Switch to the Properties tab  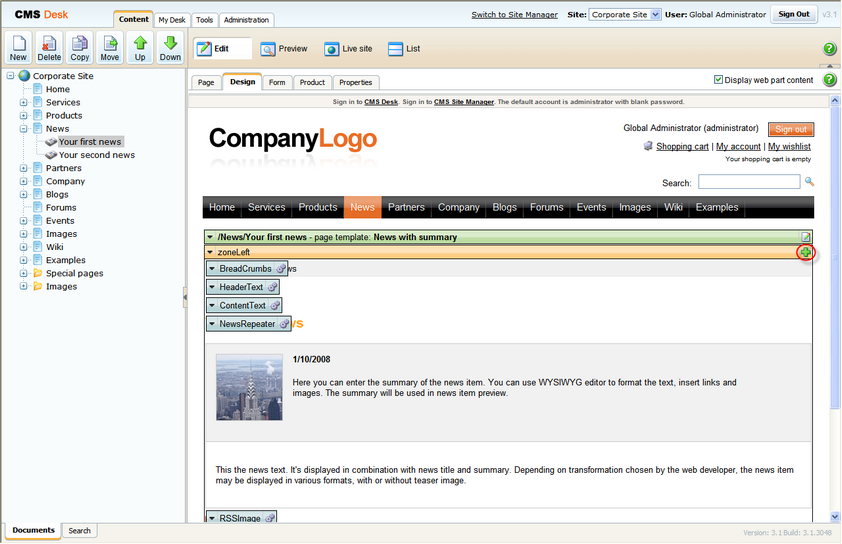(x=355, y=82)
